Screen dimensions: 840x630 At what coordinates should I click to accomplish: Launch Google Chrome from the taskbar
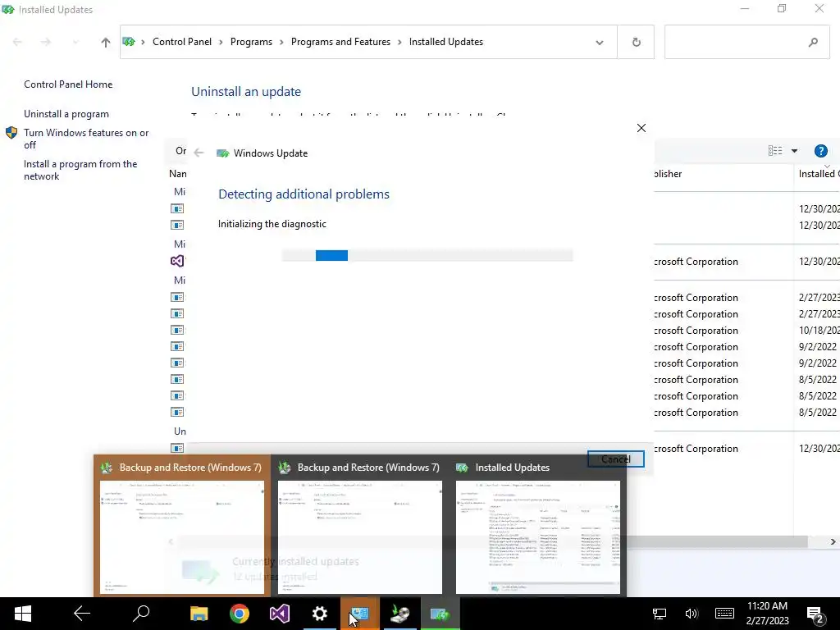[240, 614]
